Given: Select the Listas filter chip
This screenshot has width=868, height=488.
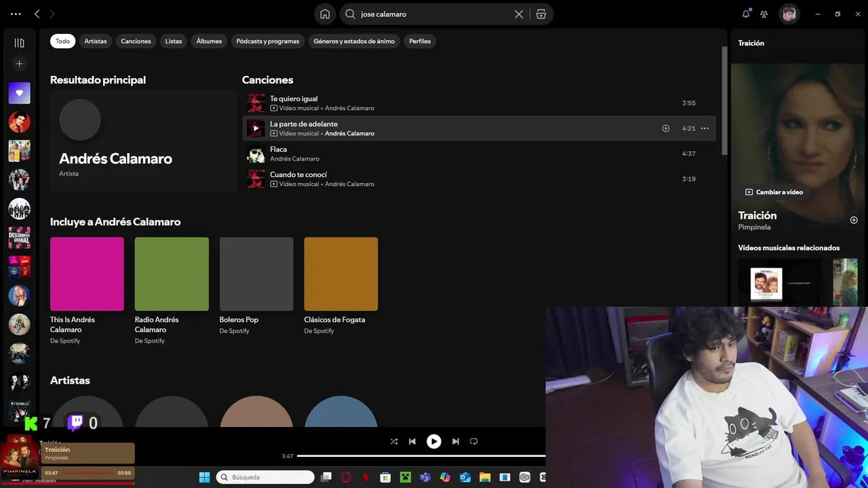Looking at the screenshot, I should (174, 41).
